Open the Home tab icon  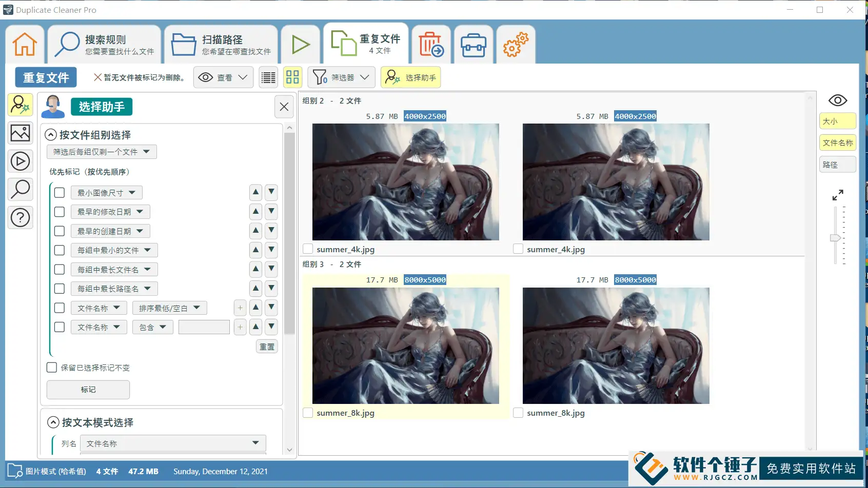click(x=25, y=45)
